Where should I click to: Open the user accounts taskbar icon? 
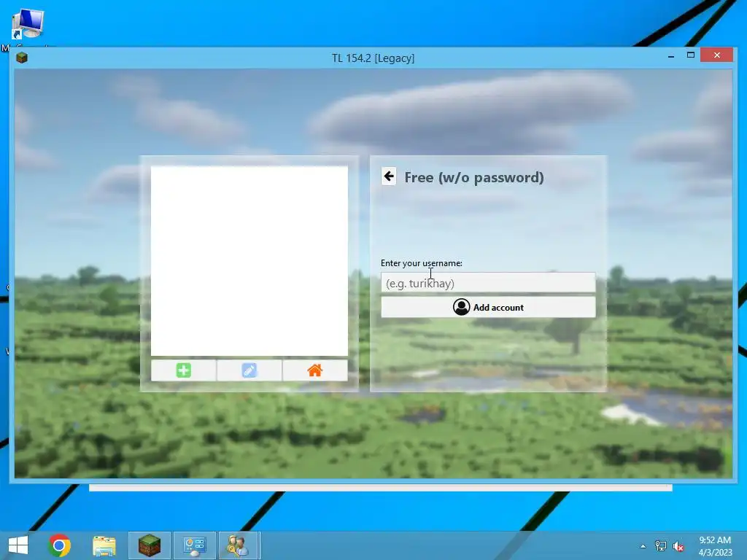coord(239,545)
